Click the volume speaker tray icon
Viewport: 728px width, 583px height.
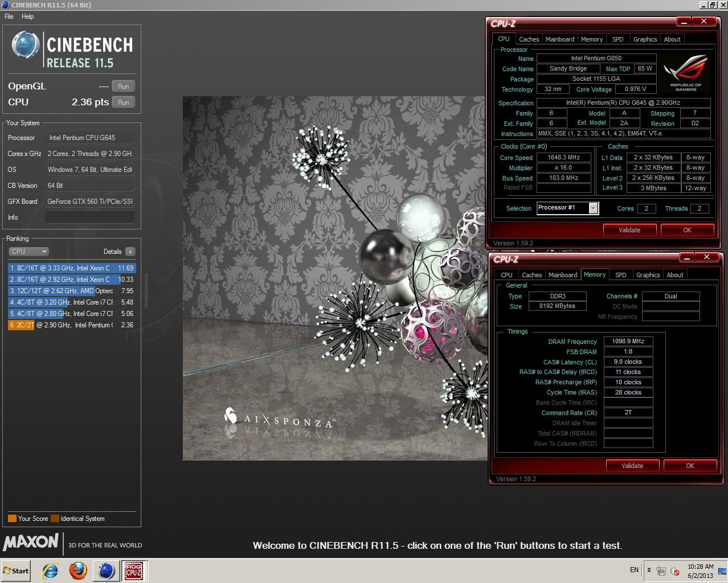click(x=675, y=571)
